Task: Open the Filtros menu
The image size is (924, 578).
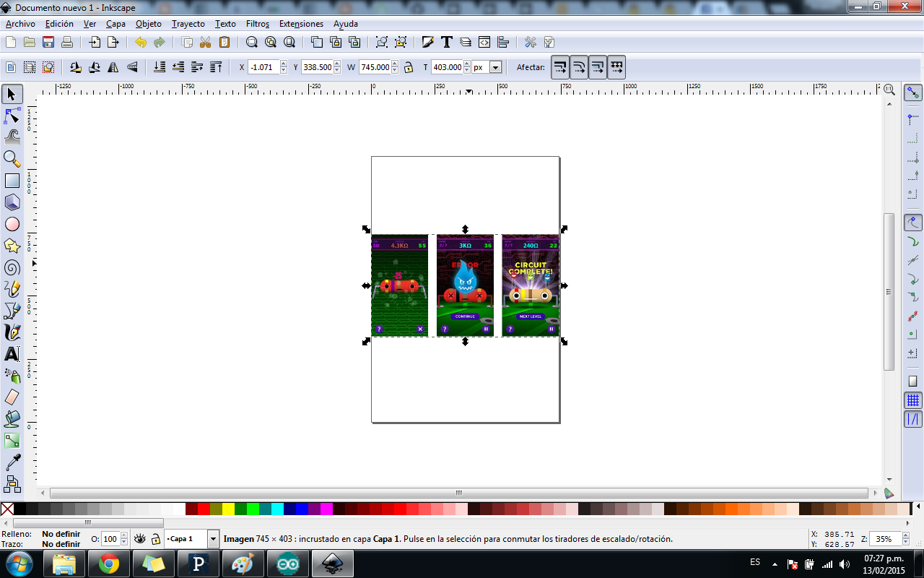Action: (x=258, y=24)
